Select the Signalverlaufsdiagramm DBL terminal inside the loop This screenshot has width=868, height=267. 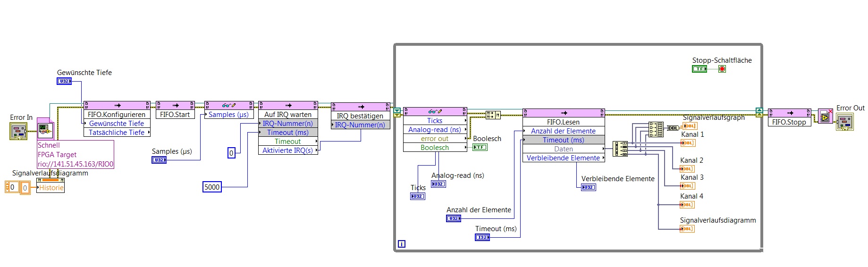688,229
